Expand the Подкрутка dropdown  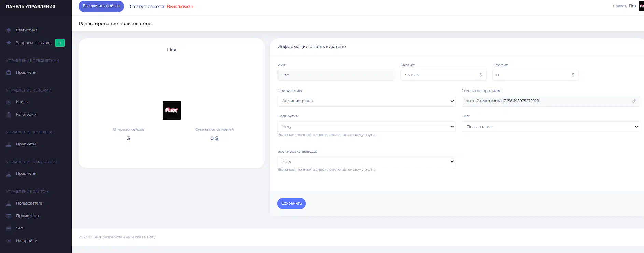point(366,127)
